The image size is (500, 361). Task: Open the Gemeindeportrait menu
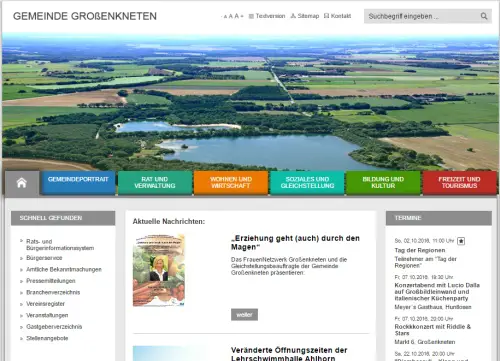click(78, 182)
